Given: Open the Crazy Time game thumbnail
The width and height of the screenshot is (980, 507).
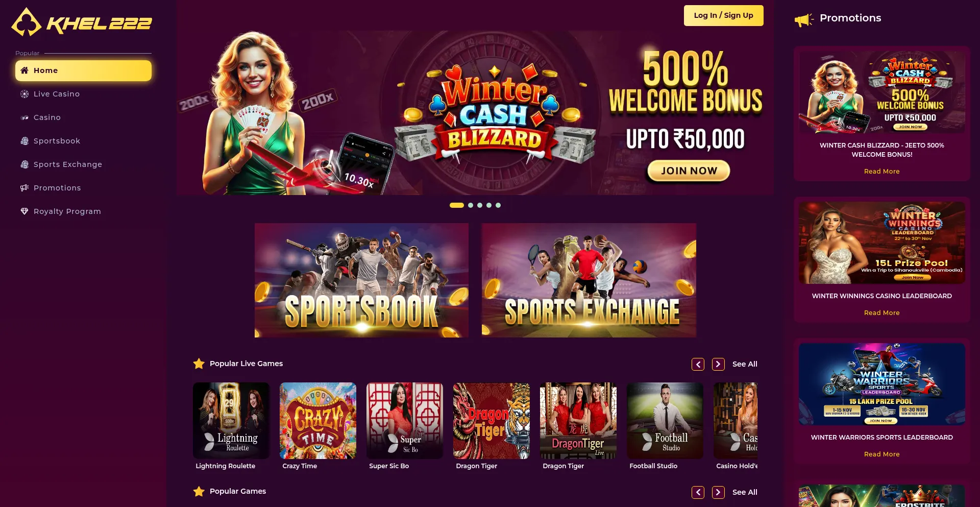Looking at the screenshot, I should point(318,421).
